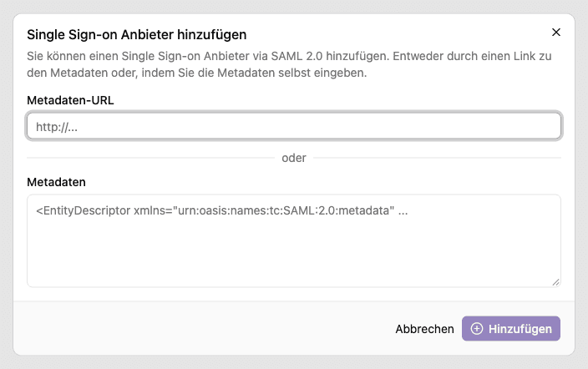Click the Abbrechen button
This screenshot has height=369, width=588.
(x=424, y=329)
